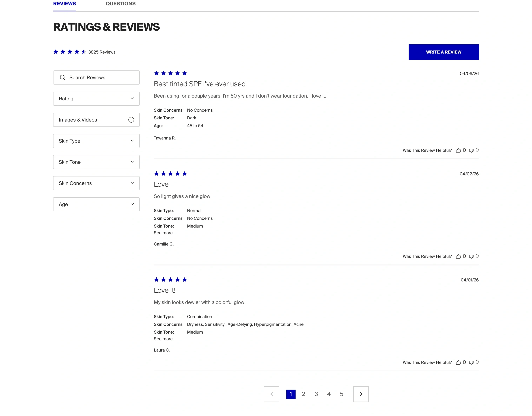Enable the Images & Videos filter
The image size is (532, 416).
[131, 120]
